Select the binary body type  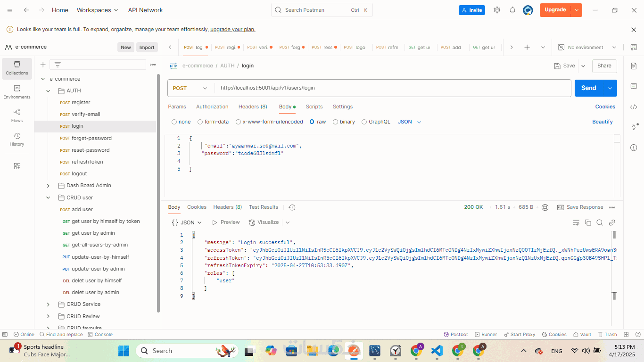click(x=344, y=122)
